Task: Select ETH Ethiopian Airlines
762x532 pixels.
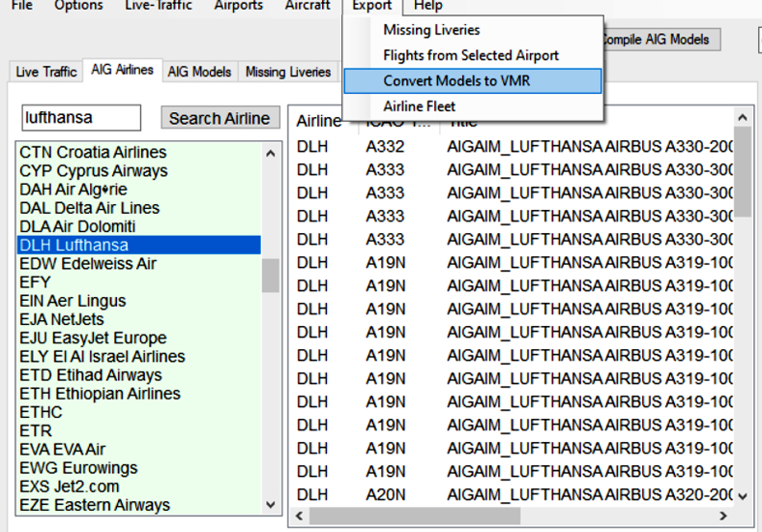Action: [x=139, y=394]
